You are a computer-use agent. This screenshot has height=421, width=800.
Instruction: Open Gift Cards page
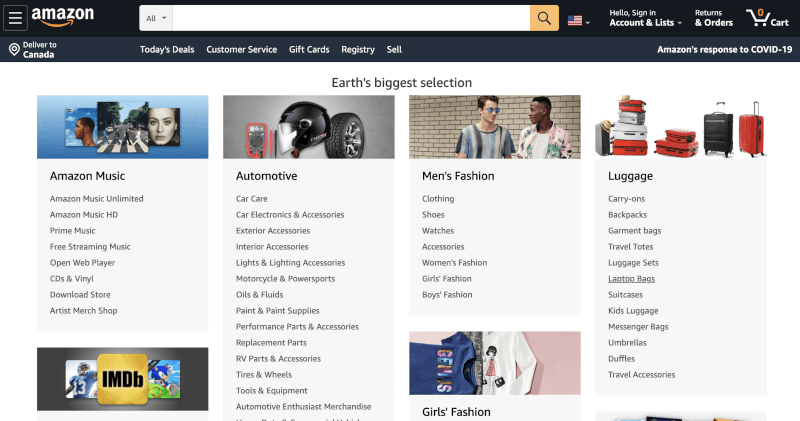pyautogui.click(x=309, y=49)
